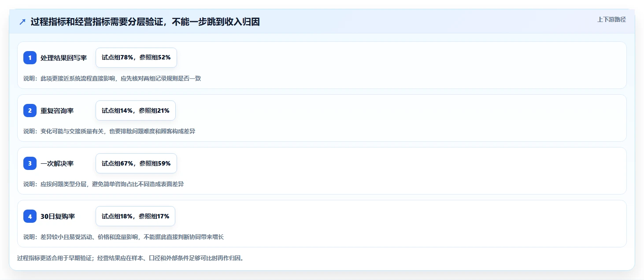Image resolution: width=644 pixels, height=280 pixels.
Task: Click the 重复咨询率 metric name
Action: [57, 111]
